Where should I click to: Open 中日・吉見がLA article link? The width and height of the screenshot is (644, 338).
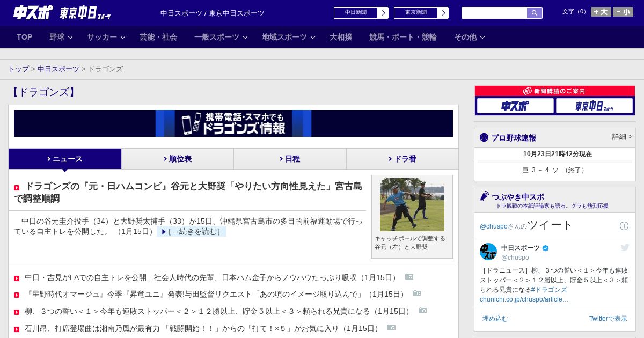click(x=211, y=277)
